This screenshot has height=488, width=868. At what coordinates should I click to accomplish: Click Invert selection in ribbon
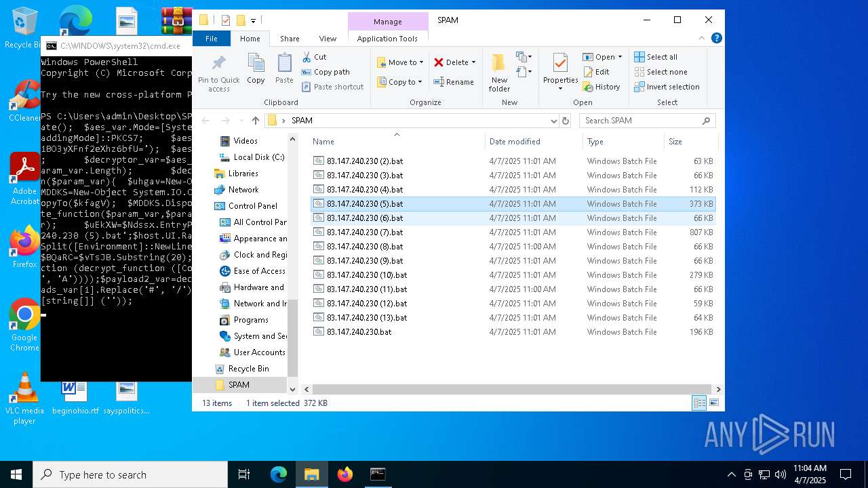coord(667,87)
